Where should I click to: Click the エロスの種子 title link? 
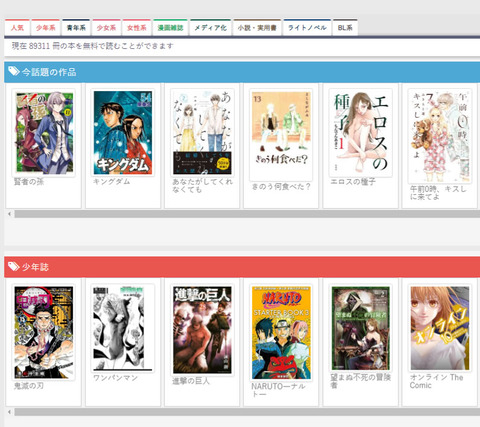coord(353,182)
